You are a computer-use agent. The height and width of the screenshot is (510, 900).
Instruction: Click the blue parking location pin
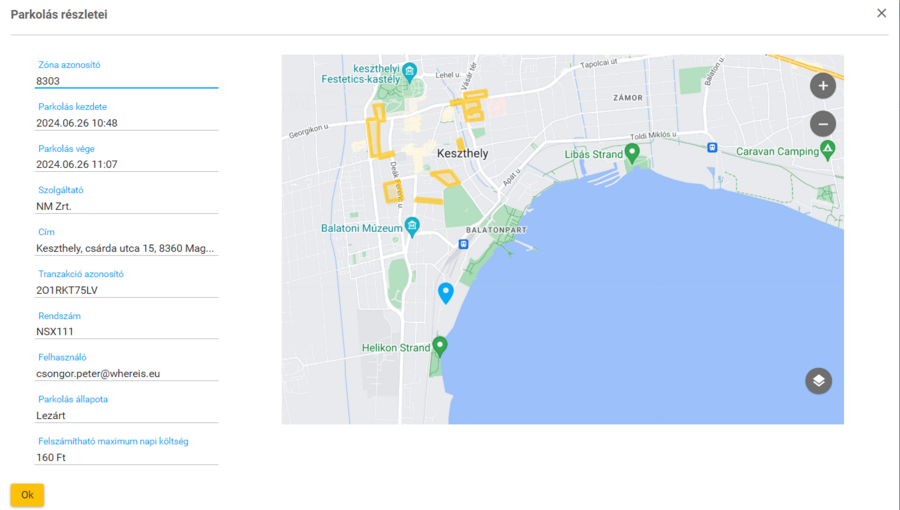pyautogui.click(x=446, y=292)
